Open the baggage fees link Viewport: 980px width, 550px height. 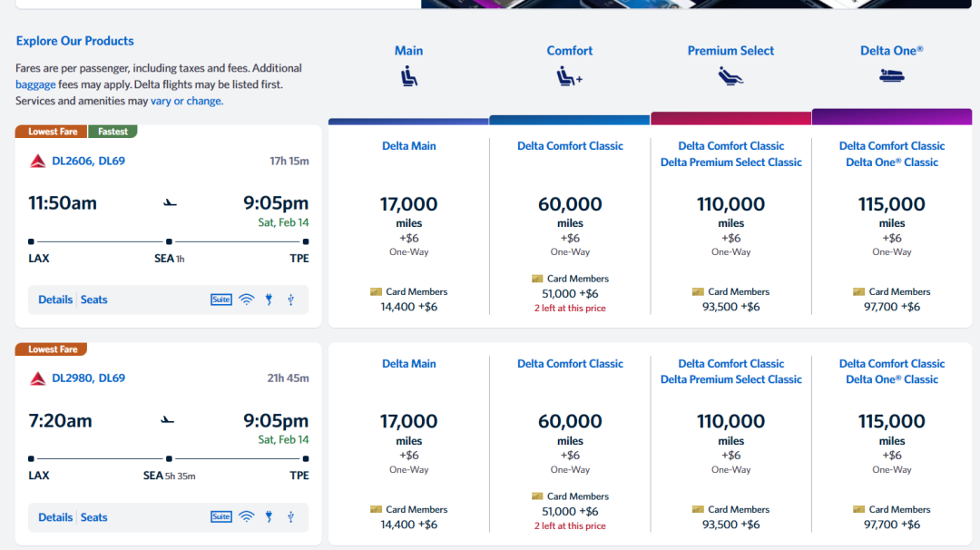[x=35, y=84]
